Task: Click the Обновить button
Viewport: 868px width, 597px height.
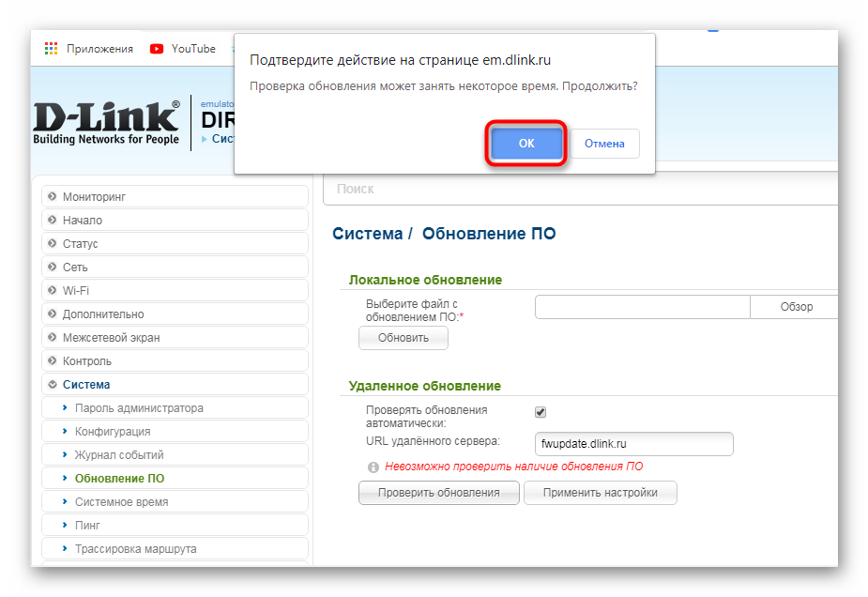Action: 403,338
